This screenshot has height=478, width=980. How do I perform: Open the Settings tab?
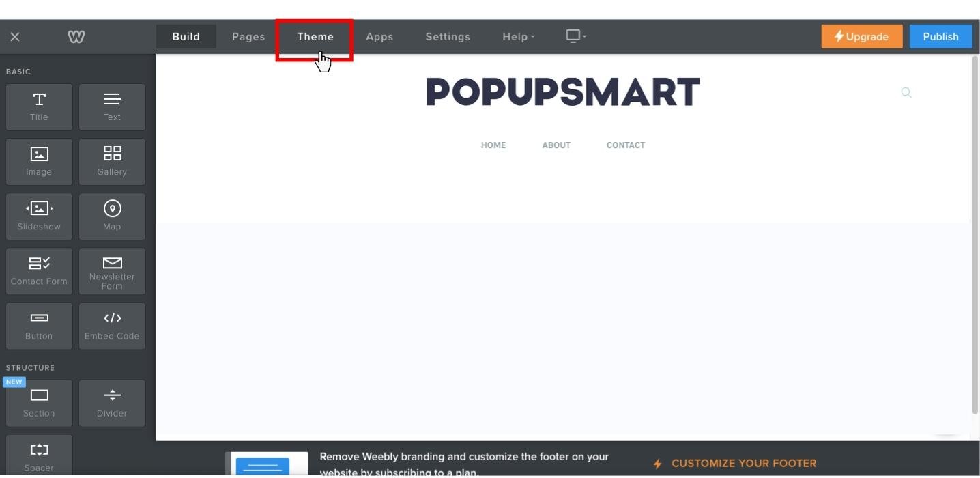448,37
